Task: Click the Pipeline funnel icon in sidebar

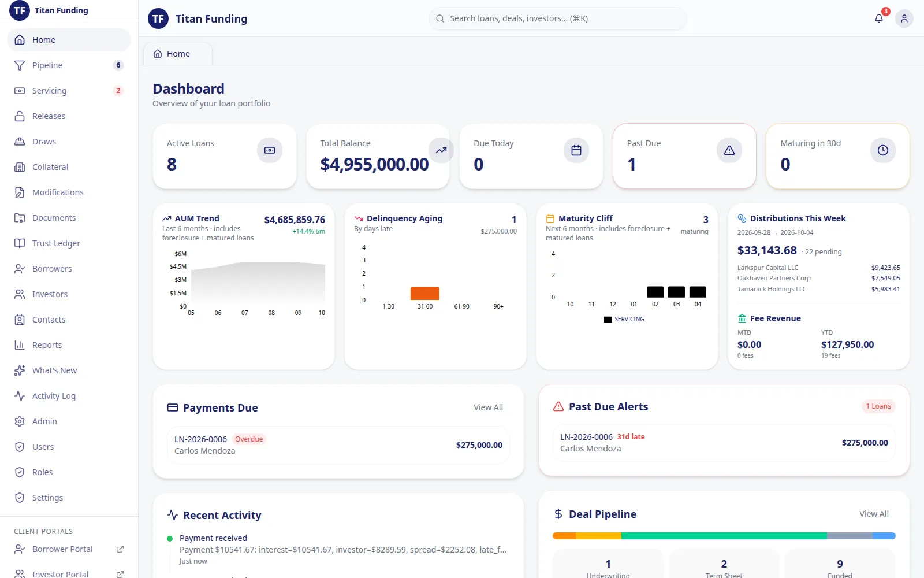Action: tap(20, 65)
